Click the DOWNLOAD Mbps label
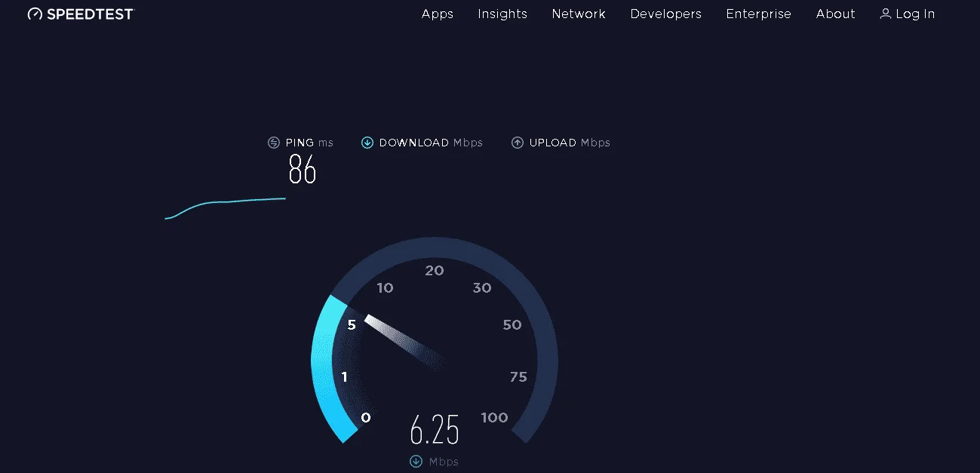980x473 pixels. (431, 143)
